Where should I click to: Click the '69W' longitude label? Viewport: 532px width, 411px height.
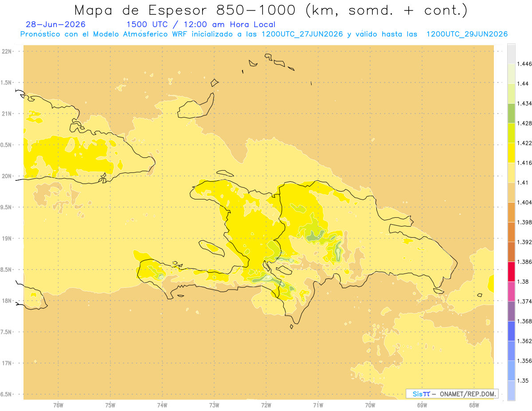point(422,405)
